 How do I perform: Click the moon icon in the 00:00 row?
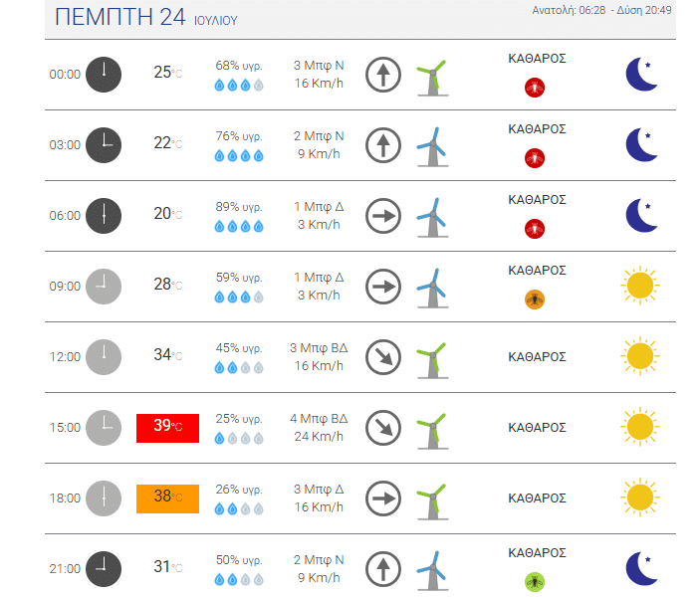641,74
